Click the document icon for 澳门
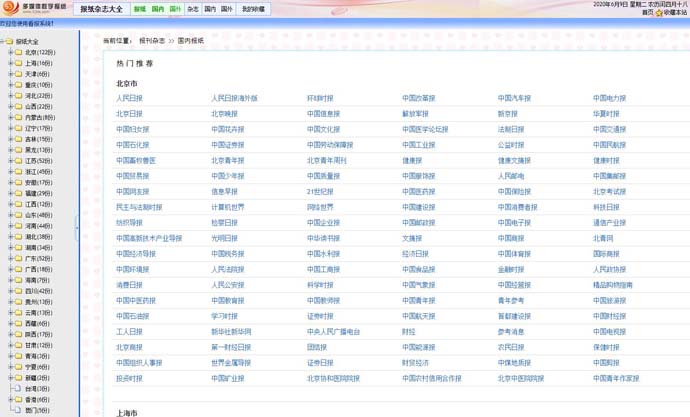The width and height of the screenshot is (690, 417). click(18, 410)
